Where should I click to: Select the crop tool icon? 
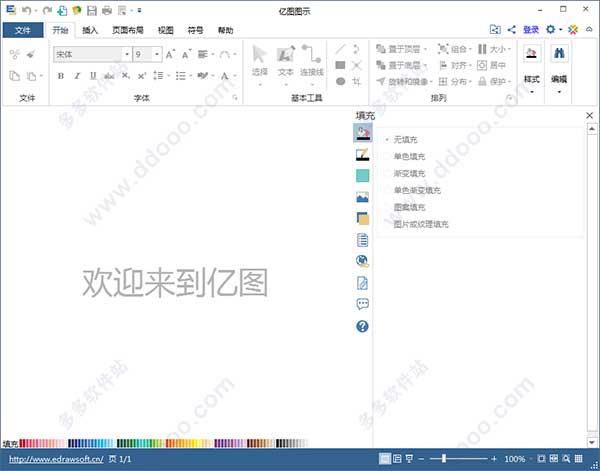pyautogui.click(x=357, y=81)
